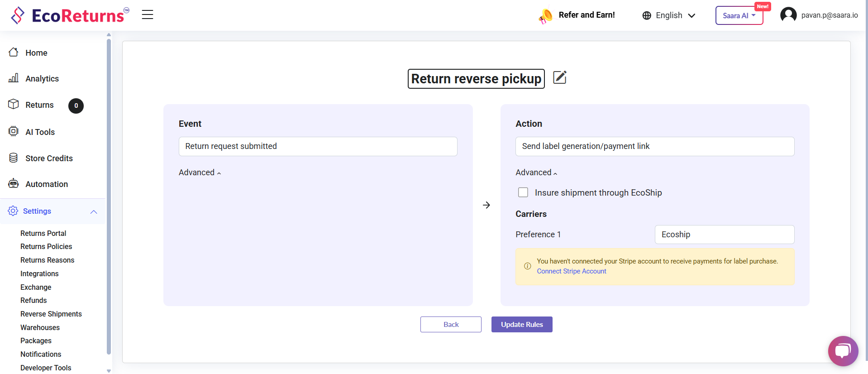Open Reverse Shipments settings page

51,314
